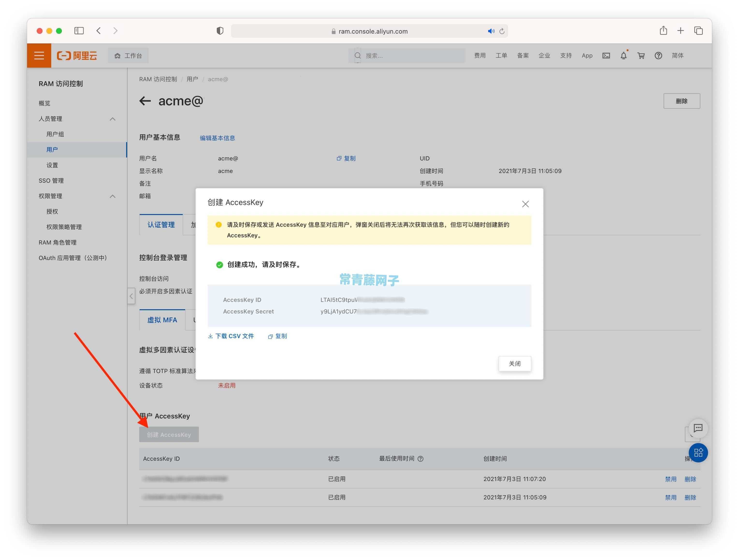This screenshot has height=560, width=739.
Task: Open the shopping cart
Action: point(641,55)
